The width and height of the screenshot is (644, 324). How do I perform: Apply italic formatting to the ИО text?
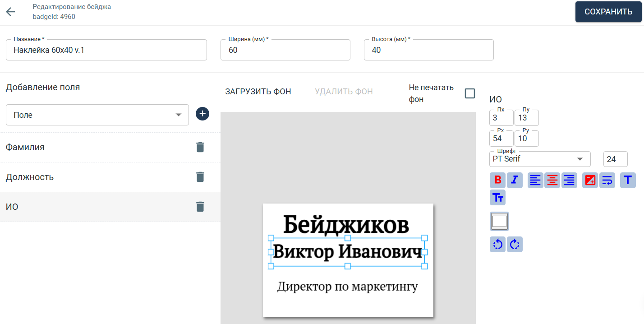tap(515, 180)
